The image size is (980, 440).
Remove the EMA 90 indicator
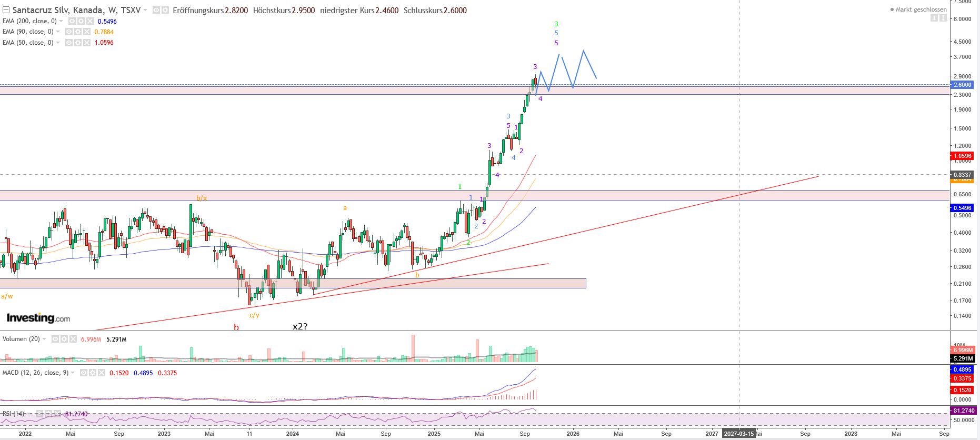86,32
